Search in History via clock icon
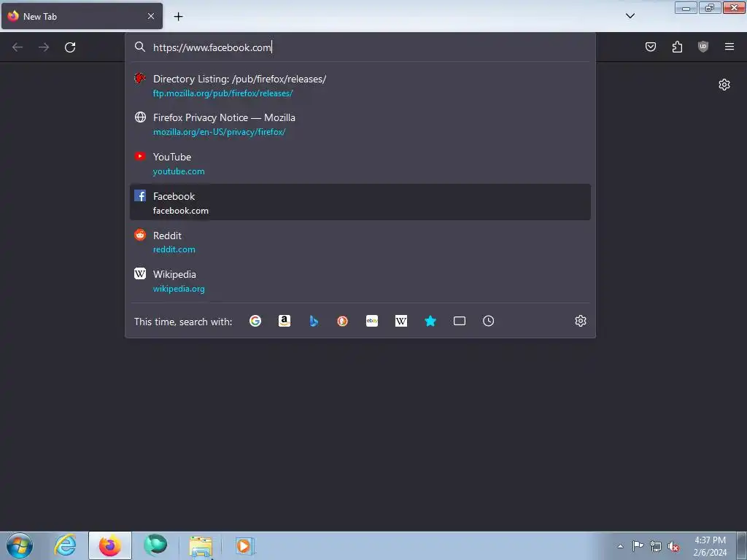747x560 pixels. 488,321
